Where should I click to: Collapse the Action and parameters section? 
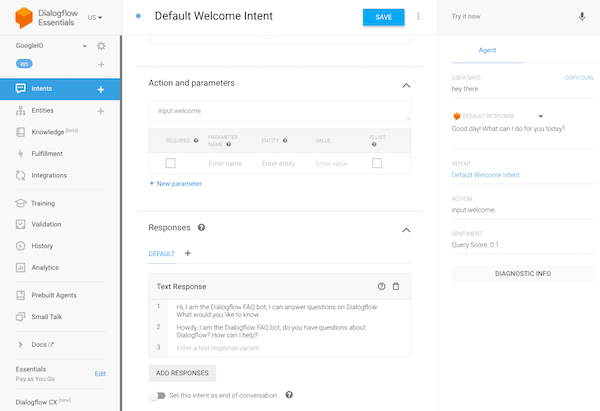point(405,84)
